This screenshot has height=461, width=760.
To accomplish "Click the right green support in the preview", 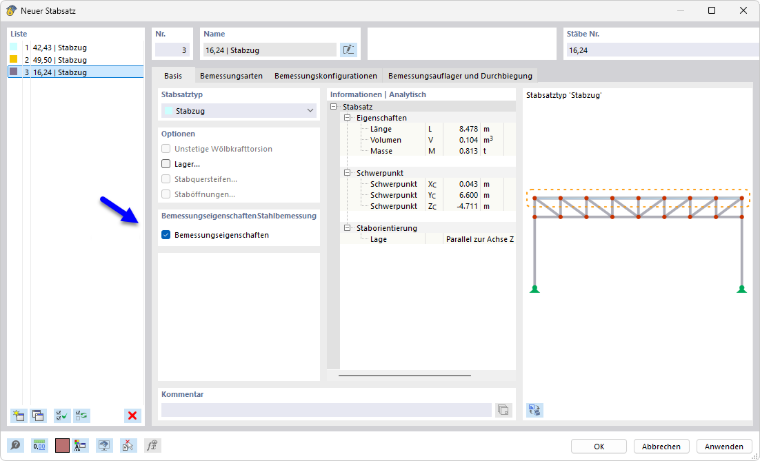I will (742, 289).
